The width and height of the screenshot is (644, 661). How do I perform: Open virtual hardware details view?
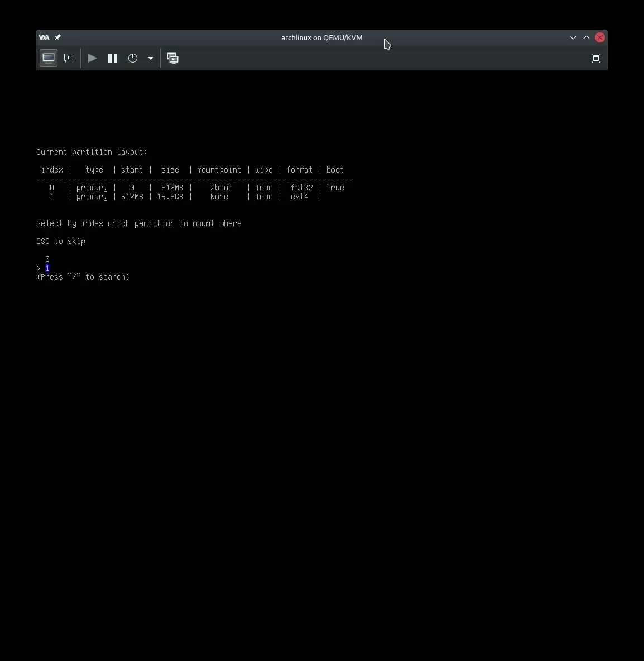[69, 58]
